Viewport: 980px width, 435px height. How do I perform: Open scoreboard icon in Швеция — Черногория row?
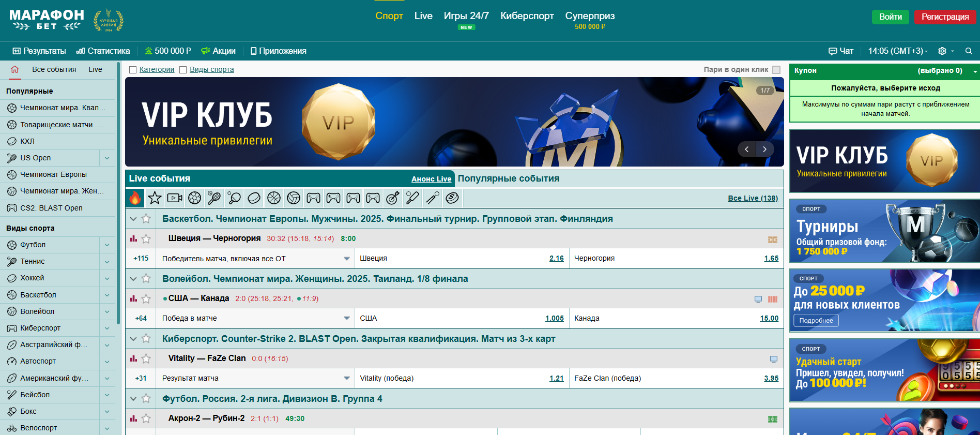773,239
